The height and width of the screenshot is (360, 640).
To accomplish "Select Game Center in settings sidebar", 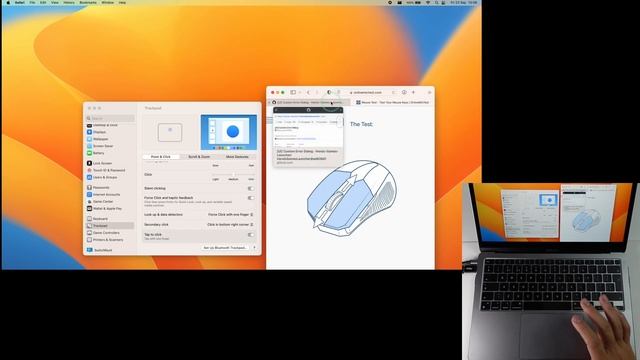I will 103,202.
